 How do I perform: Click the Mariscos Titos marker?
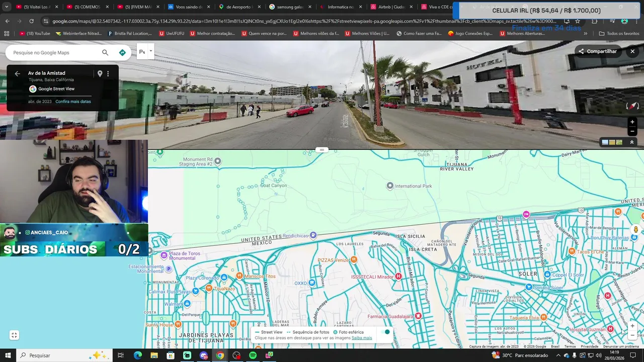239,276
